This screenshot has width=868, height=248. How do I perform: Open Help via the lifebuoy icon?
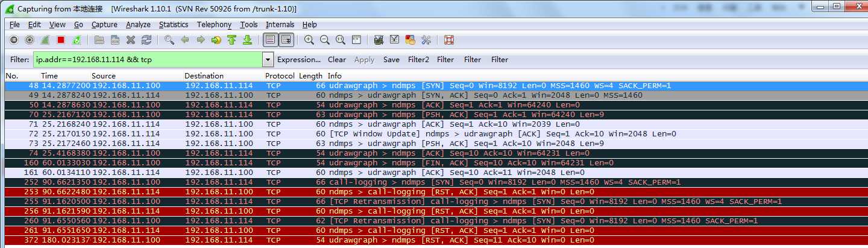(449, 40)
